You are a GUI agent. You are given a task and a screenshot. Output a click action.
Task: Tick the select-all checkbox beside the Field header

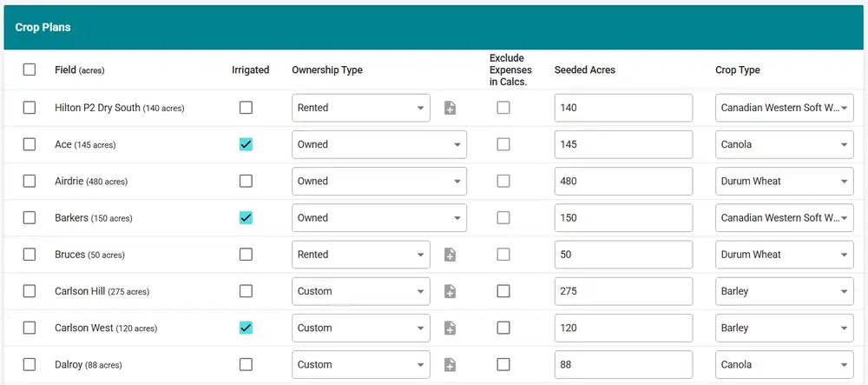pyautogui.click(x=30, y=70)
